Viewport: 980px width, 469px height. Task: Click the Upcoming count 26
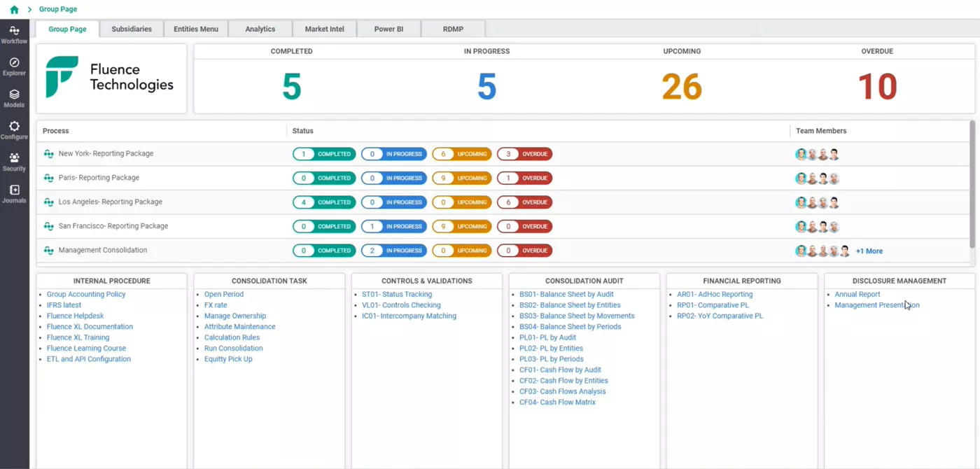tap(682, 87)
